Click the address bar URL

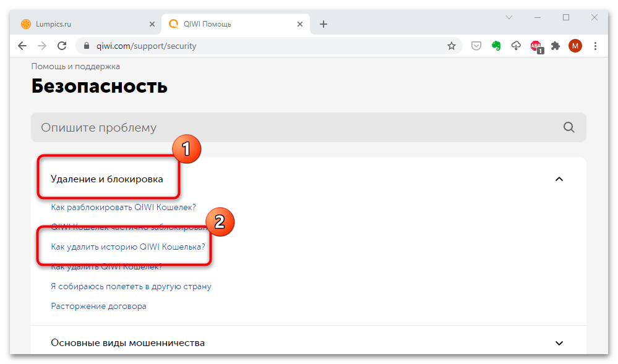tap(146, 46)
